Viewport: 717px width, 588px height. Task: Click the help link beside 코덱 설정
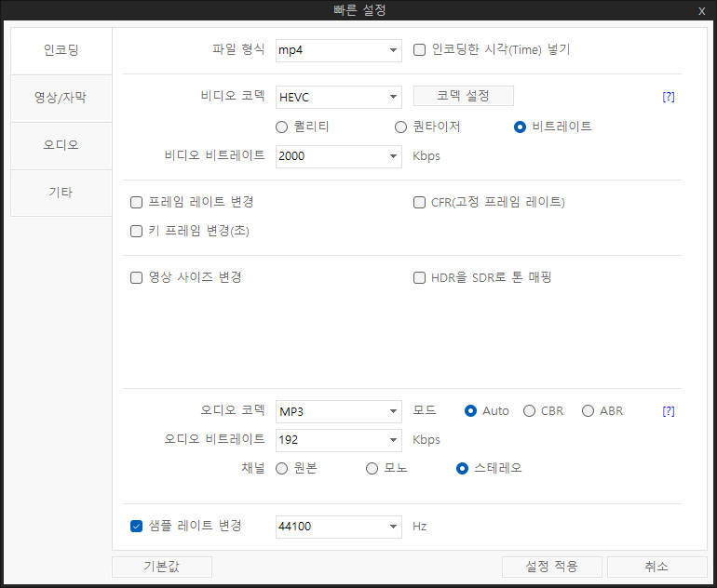coord(668,97)
